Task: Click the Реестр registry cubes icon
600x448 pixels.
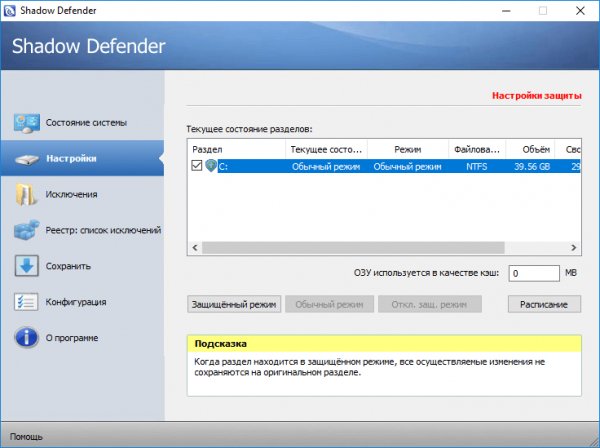Action: (26, 230)
